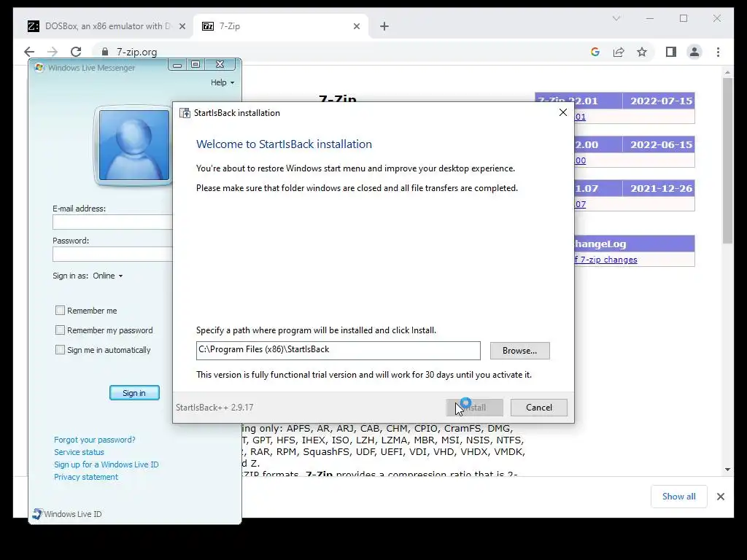Maximize the Chrome window
The height and width of the screenshot is (560, 747).
click(684, 18)
